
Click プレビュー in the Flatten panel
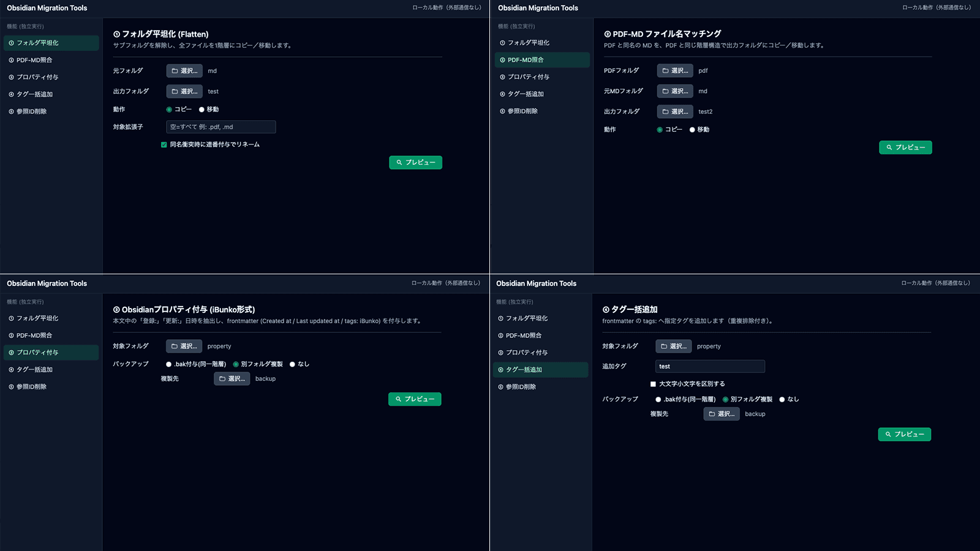(415, 162)
